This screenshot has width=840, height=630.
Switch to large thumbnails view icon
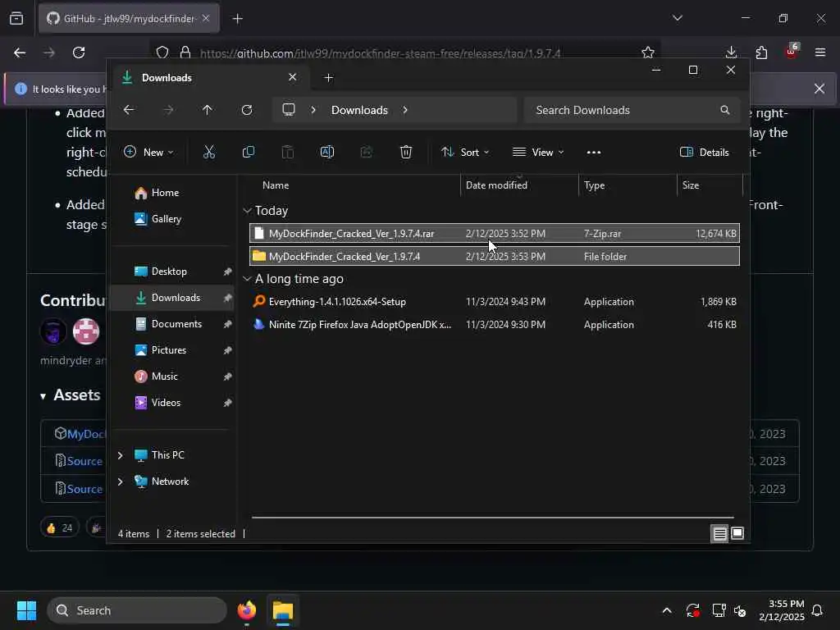pyautogui.click(x=737, y=533)
